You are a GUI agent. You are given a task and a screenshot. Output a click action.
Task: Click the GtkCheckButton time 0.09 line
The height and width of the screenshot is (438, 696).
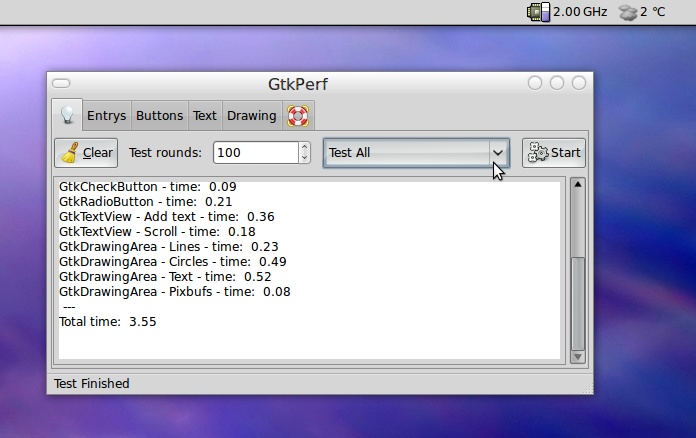click(x=148, y=186)
